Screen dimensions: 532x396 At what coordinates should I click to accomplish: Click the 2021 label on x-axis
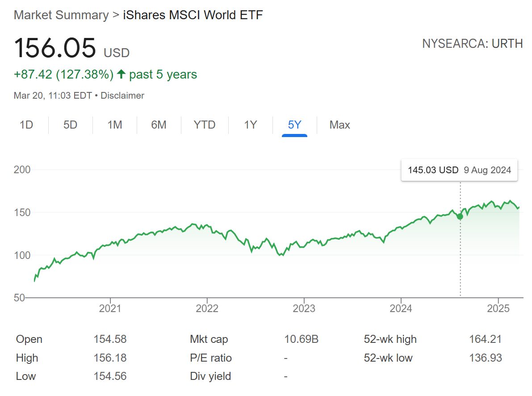click(110, 308)
